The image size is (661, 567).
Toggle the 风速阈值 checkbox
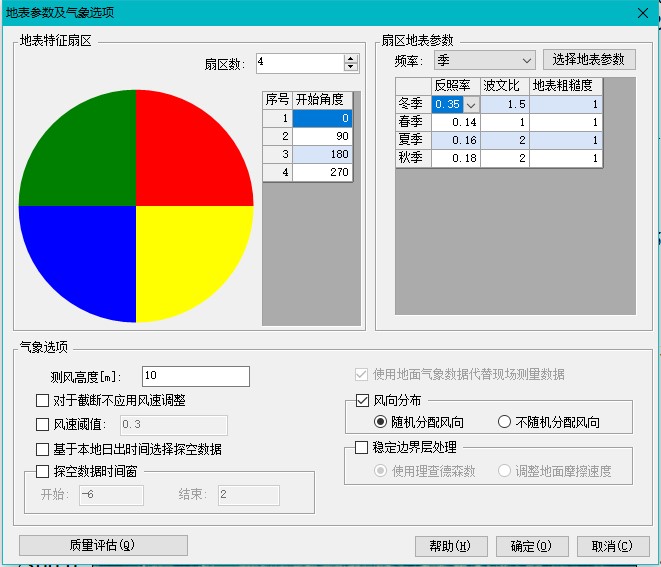42,425
